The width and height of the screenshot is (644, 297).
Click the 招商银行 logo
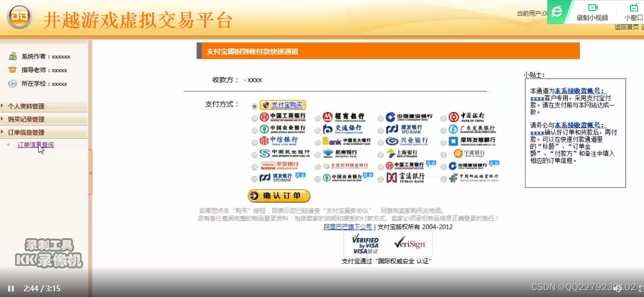[344, 116]
